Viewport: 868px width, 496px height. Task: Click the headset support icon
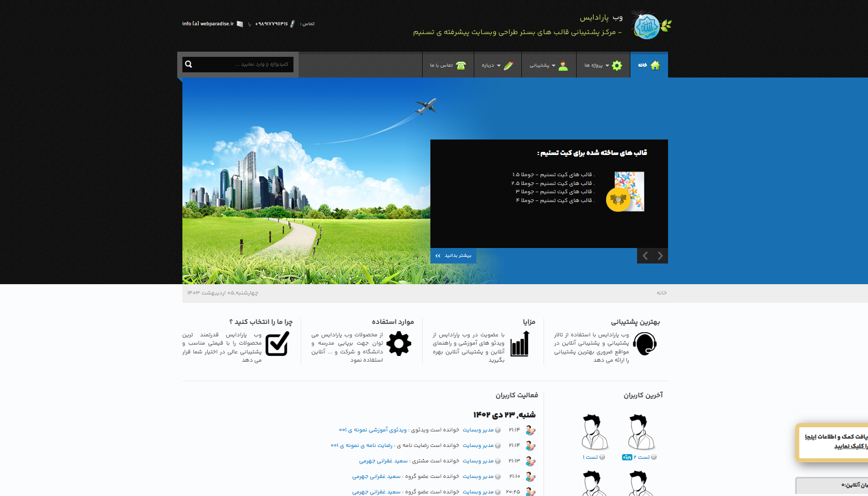coord(645,344)
